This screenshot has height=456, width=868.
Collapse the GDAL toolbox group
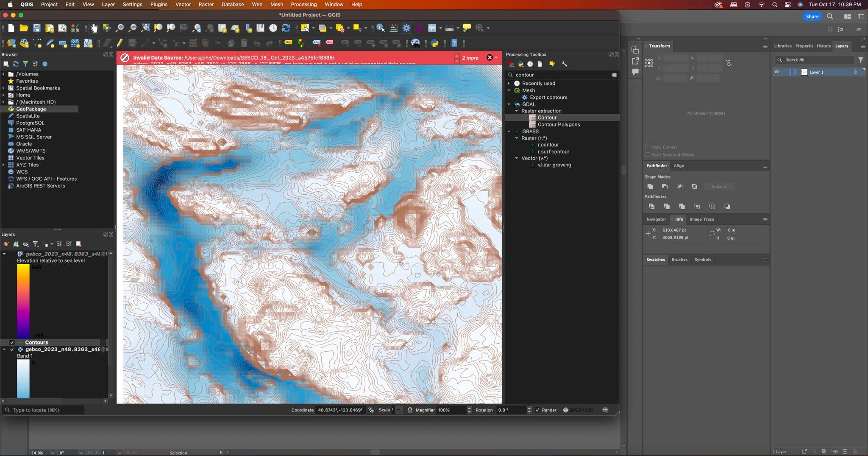pos(509,104)
